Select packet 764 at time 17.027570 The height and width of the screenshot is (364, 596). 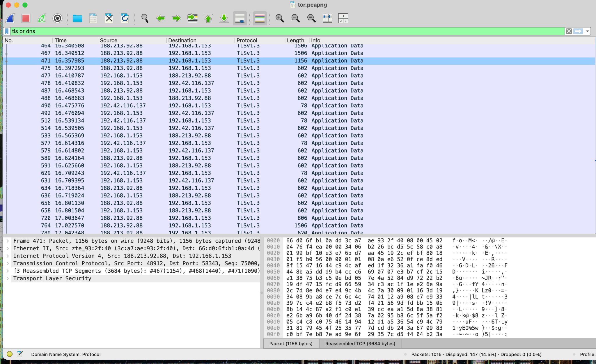[x=299, y=225]
